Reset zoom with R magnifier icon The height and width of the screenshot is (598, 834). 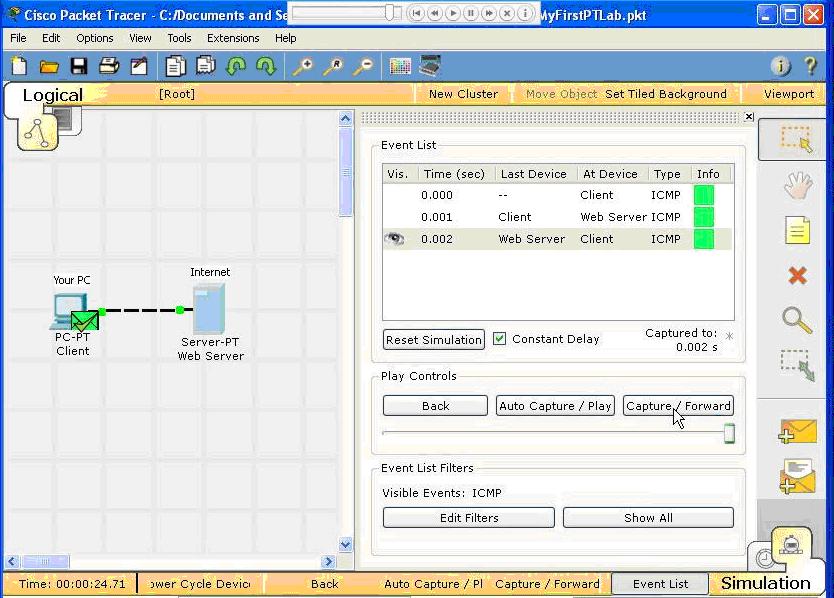[x=334, y=67]
